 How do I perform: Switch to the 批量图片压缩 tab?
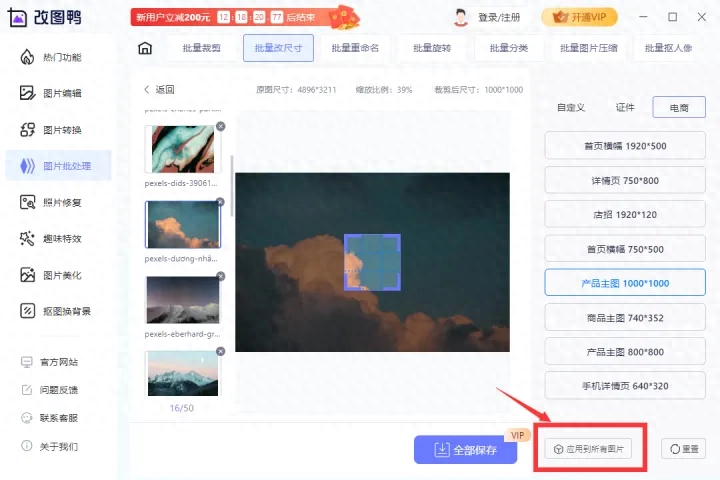(x=589, y=48)
